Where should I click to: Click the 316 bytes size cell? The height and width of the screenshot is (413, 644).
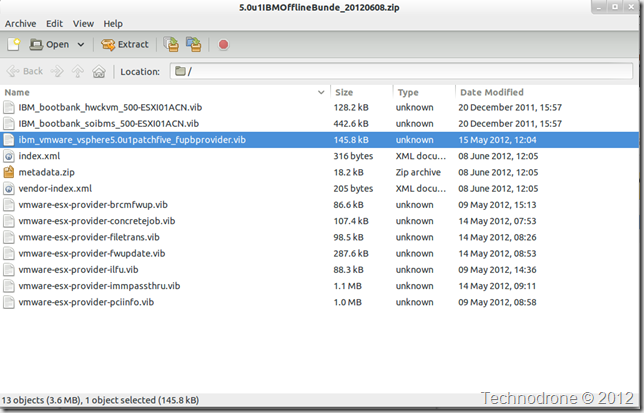pos(353,156)
